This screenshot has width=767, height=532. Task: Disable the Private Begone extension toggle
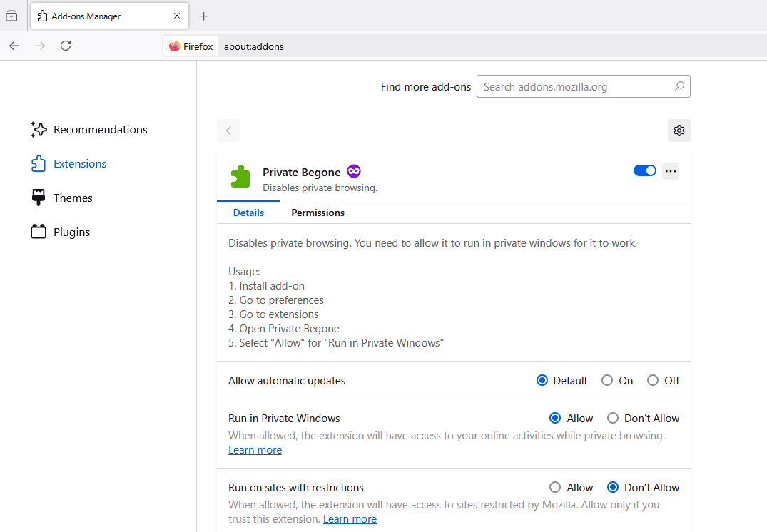tap(644, 171)
